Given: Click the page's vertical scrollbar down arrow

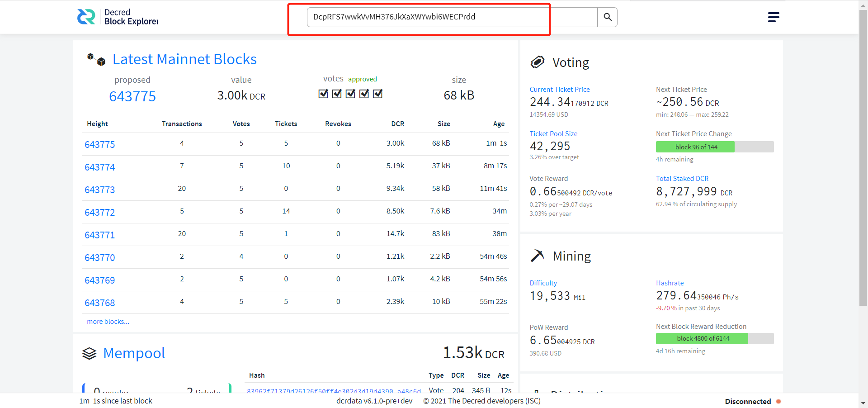Looking at the screenshot, I should pyautogui.click(x=863, y=403).
